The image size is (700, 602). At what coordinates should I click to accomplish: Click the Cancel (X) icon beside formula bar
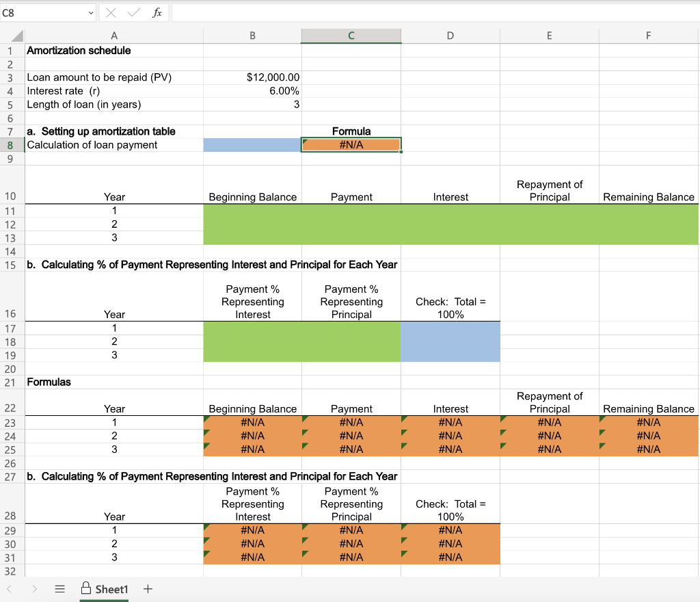(111, 12)
